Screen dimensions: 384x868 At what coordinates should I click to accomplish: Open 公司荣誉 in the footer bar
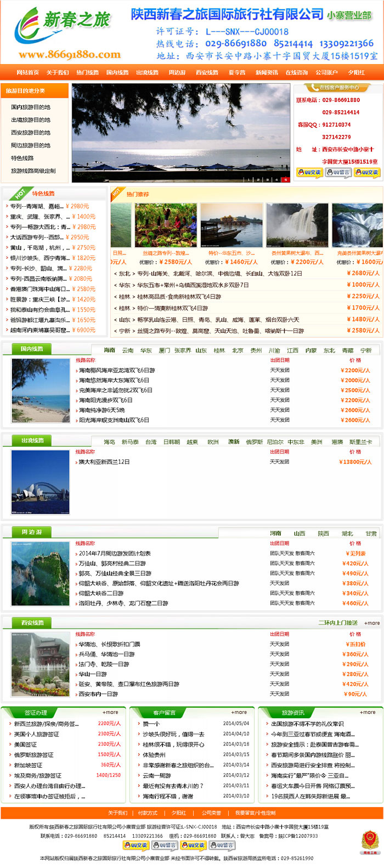coord(211,813)
